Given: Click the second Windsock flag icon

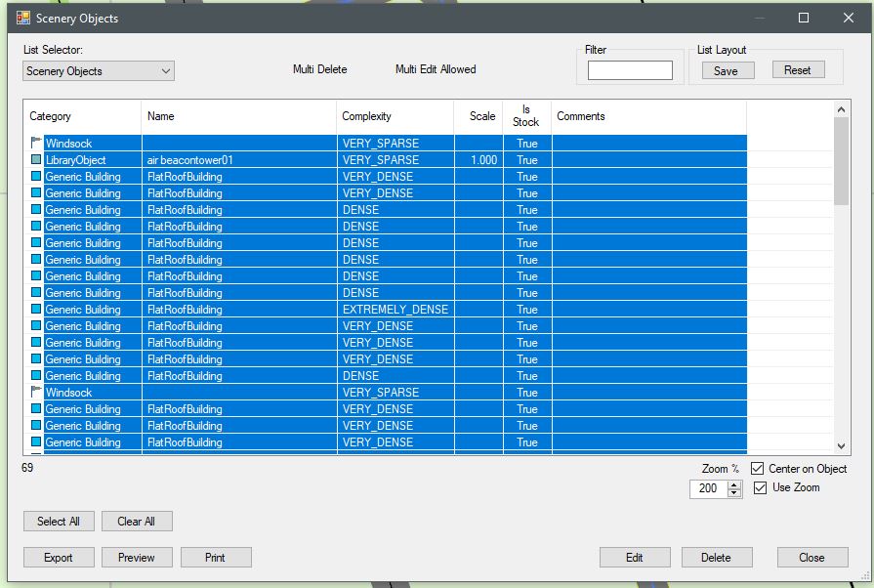Looking at the screenshot, I should (x=36, y=392).
